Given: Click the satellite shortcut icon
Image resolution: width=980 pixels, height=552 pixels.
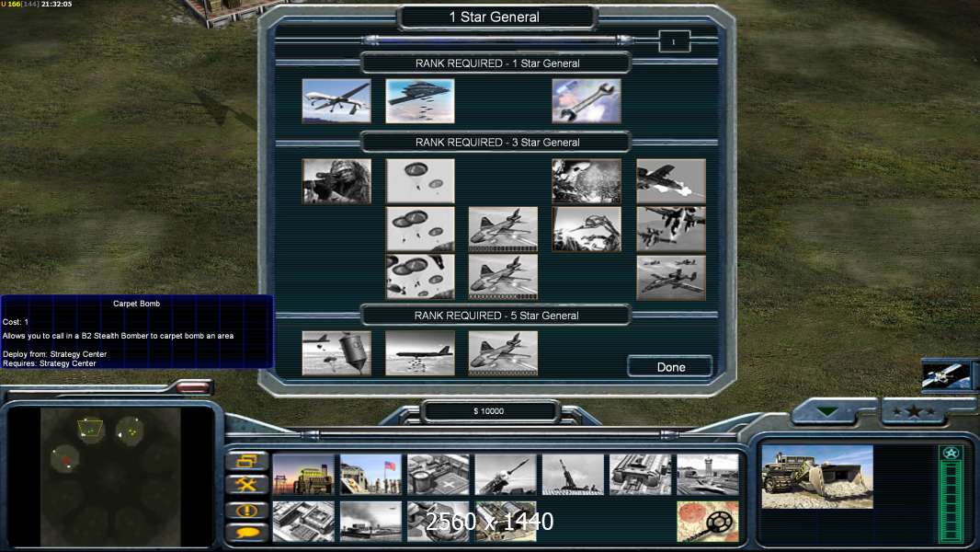Looking at the screenshot, I should 946,375.
